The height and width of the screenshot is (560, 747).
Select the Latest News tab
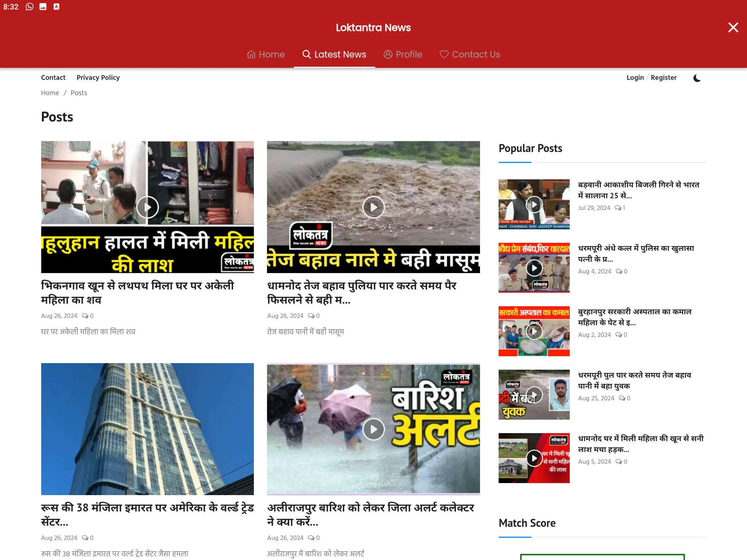(334, 54)
